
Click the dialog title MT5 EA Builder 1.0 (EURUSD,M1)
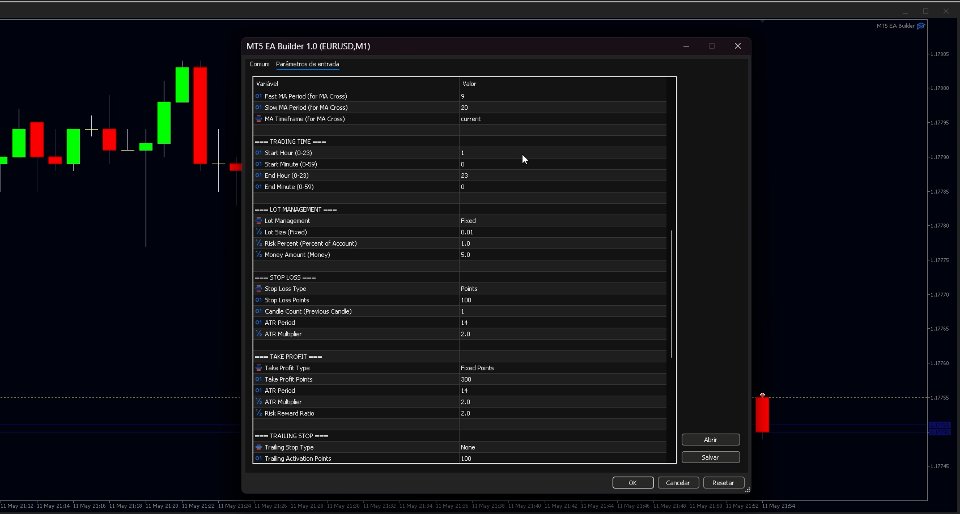308,47
